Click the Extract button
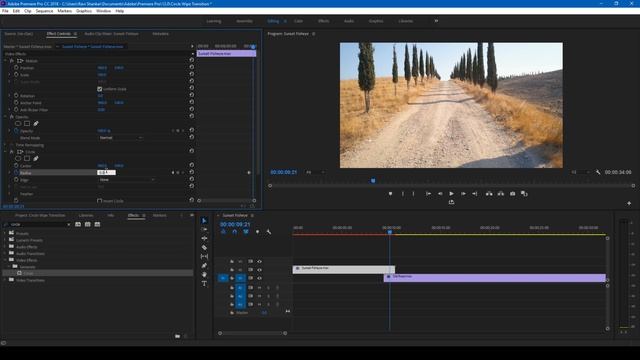Screen dimensions: 640x360 click(501, 193)
